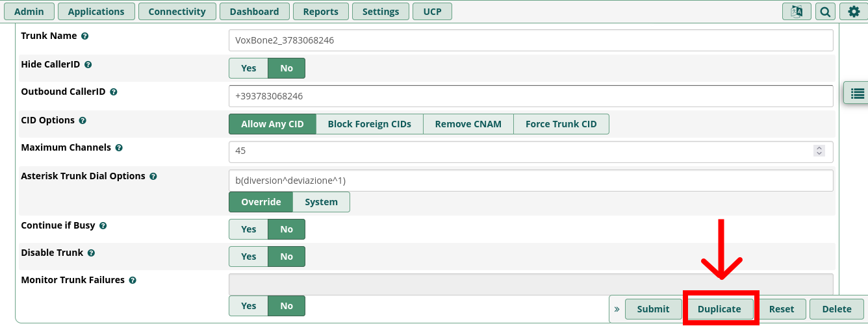Open the Connectivity dropdown menu
Image resolution: width=868 pixels, height=326 pixels.
pyautogui.click(x=177, y=12)
